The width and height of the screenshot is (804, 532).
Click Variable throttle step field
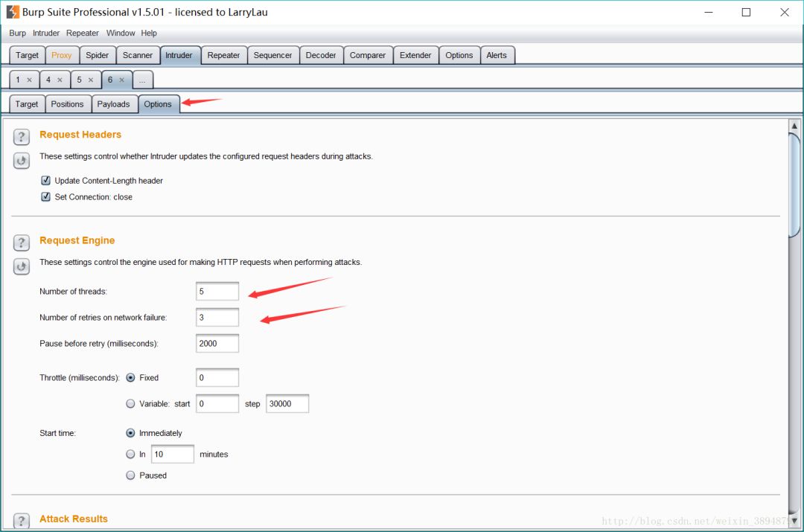pyautogui.click(x=287, y=404)
